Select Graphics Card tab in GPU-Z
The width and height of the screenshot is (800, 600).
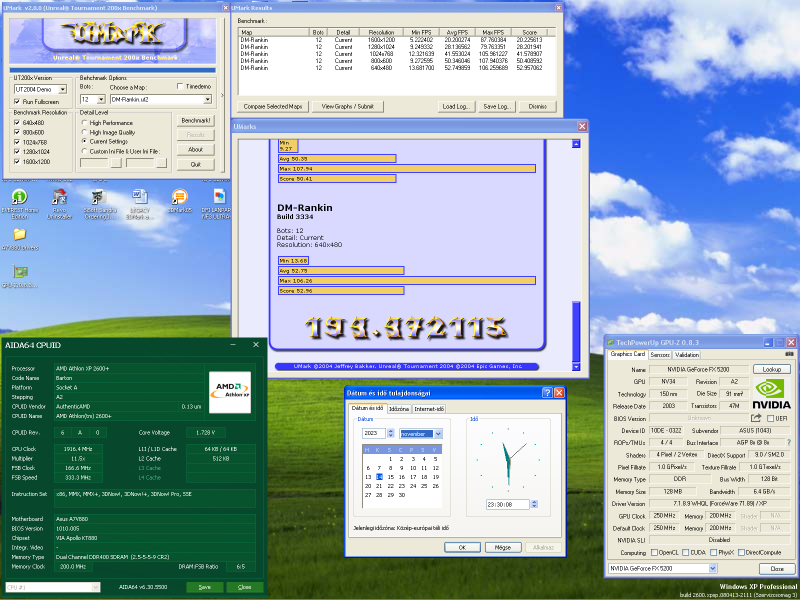tap(628, 354)
